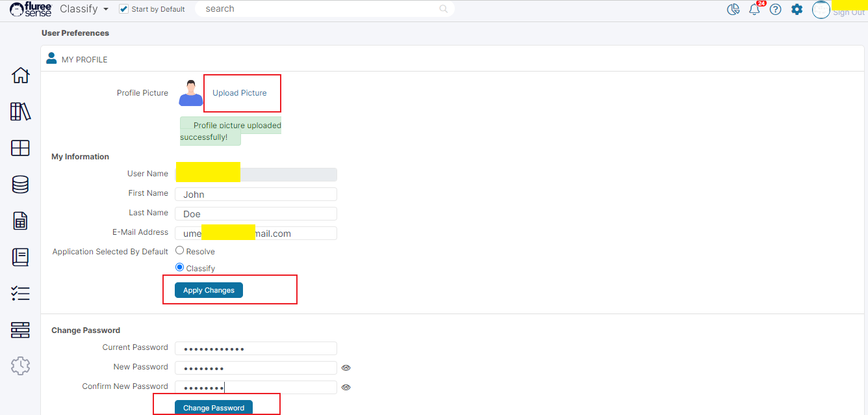
Task: Click the grid table sidebar icon
Action: click(x=20, y=148)
